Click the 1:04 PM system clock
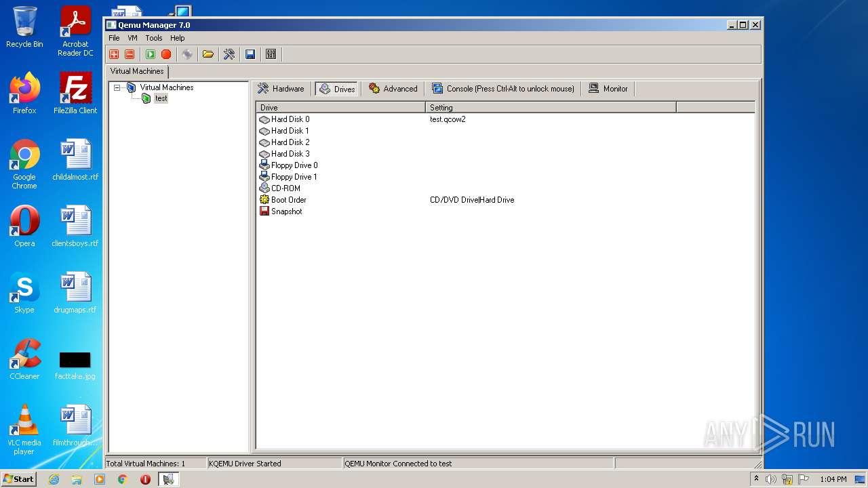Image resolution: width=868 pixels, height=488 pixels. click(x=833, y=479)
